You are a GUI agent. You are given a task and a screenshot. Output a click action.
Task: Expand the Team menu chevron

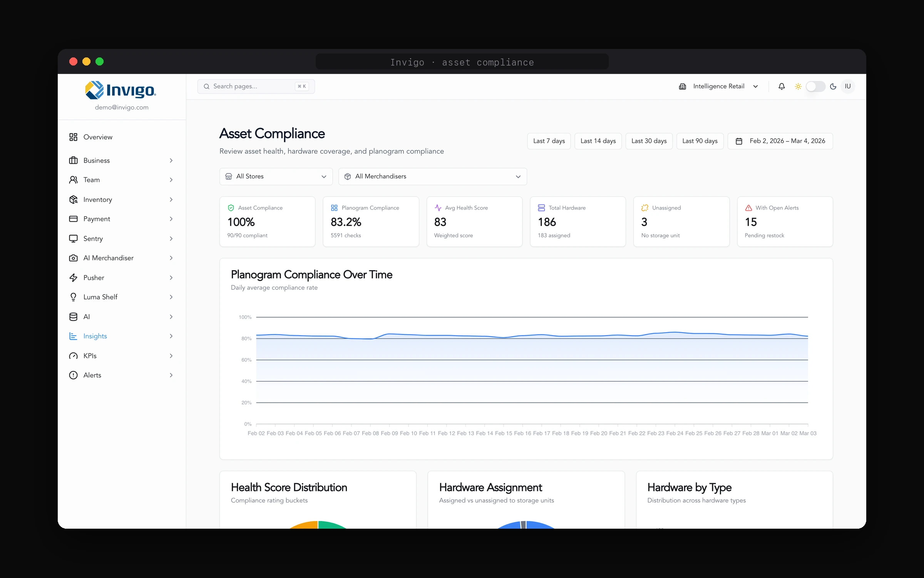[171, 180]
